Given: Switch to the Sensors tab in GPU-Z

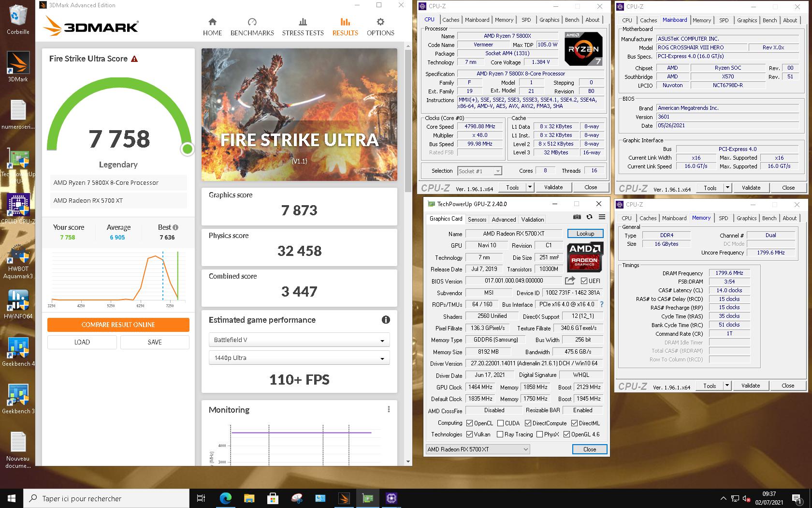Looking at the screenshot, I should click(x=477, y=219).
